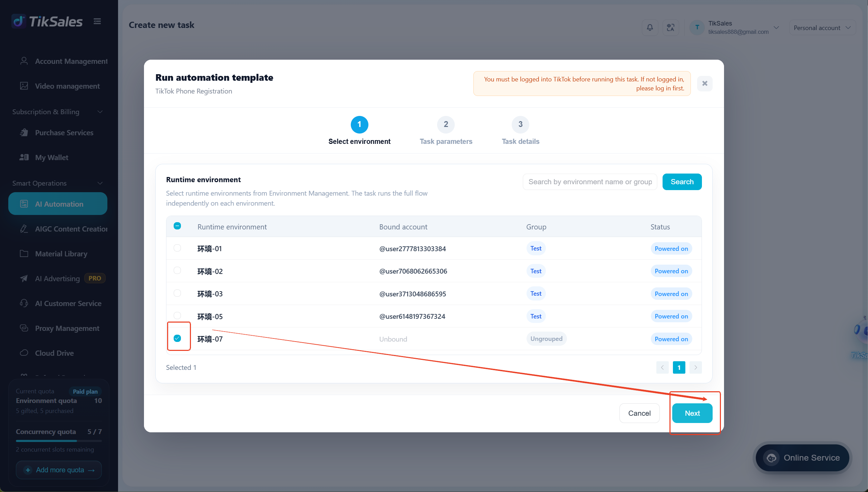
Task: Focus the environment name search field
Action: pyautogui.click(x=590, y=182)
